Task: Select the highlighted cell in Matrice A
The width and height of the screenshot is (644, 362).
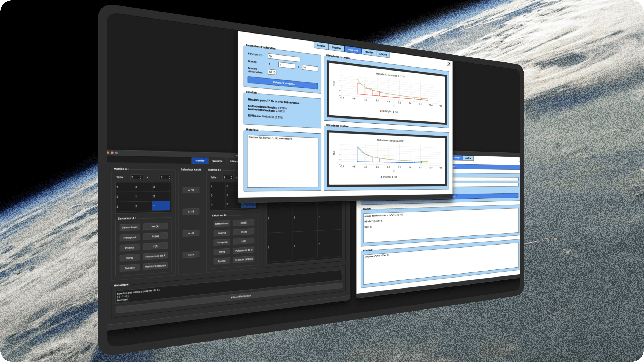Action: pyautogui.click(x=161, y=206)
